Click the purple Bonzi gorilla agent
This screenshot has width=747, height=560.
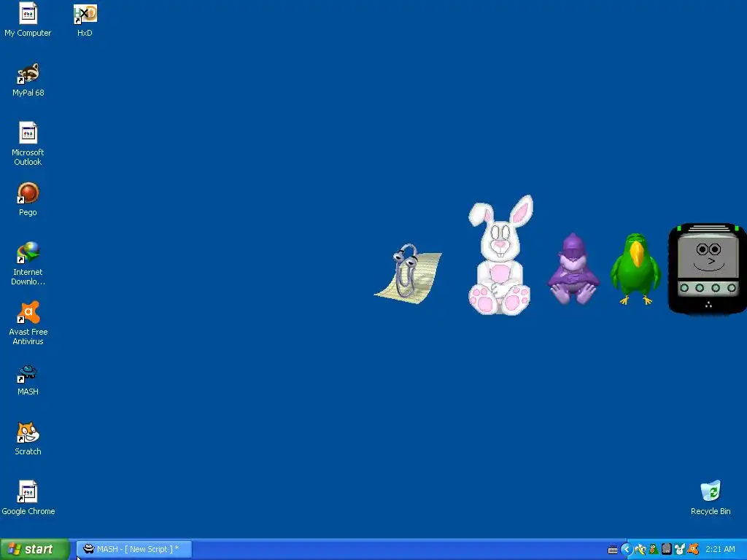(x=573, y=269)
